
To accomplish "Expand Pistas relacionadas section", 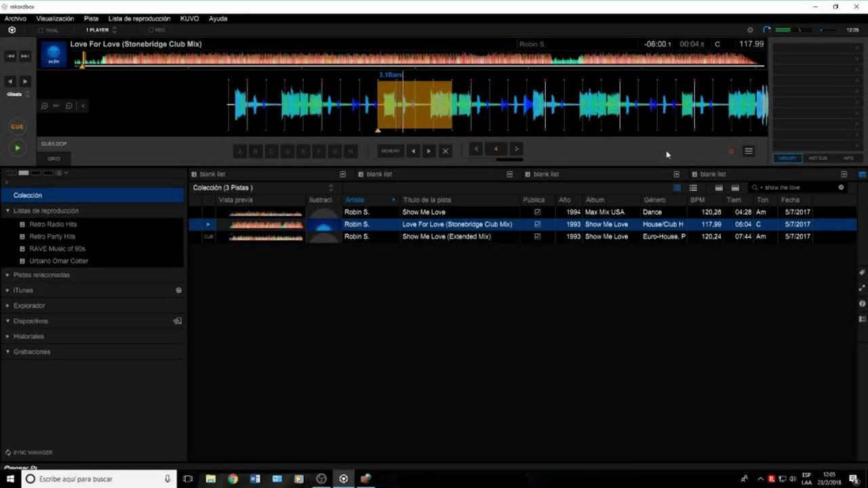I will (x=7, y=275).
